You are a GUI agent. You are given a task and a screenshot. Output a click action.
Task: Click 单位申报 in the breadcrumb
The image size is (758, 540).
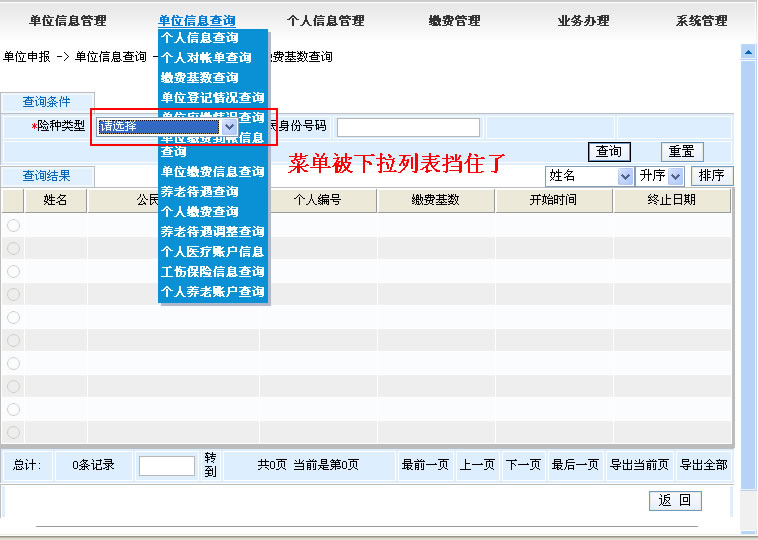27,57
